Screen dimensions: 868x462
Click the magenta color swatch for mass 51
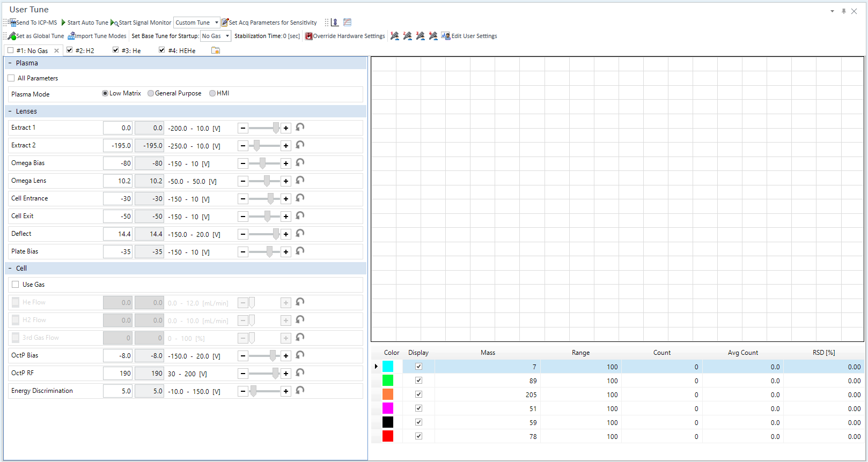pos(388,408)
